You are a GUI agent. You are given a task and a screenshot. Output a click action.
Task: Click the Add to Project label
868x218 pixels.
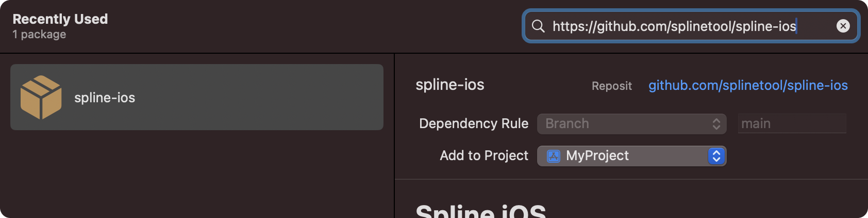[484, 156]
